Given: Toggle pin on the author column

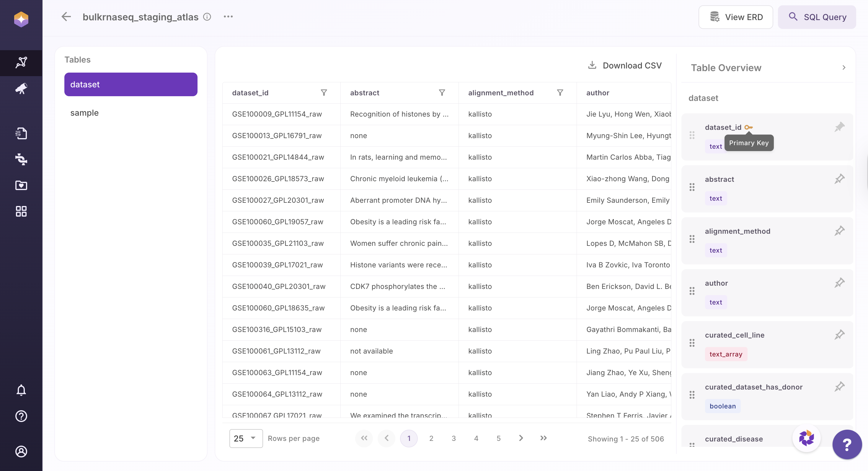Looking at the screenshot, I should tap(839, 283).
